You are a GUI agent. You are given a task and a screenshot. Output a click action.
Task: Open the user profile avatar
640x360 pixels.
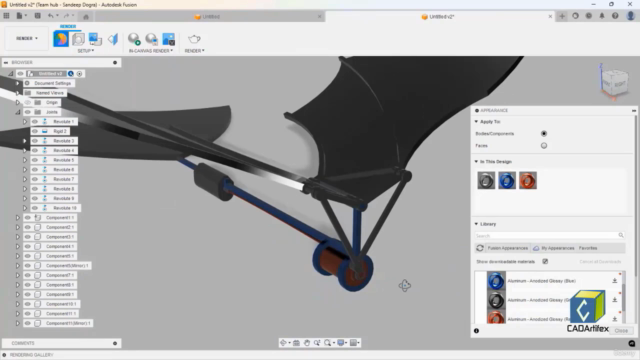tap(631, 16)
